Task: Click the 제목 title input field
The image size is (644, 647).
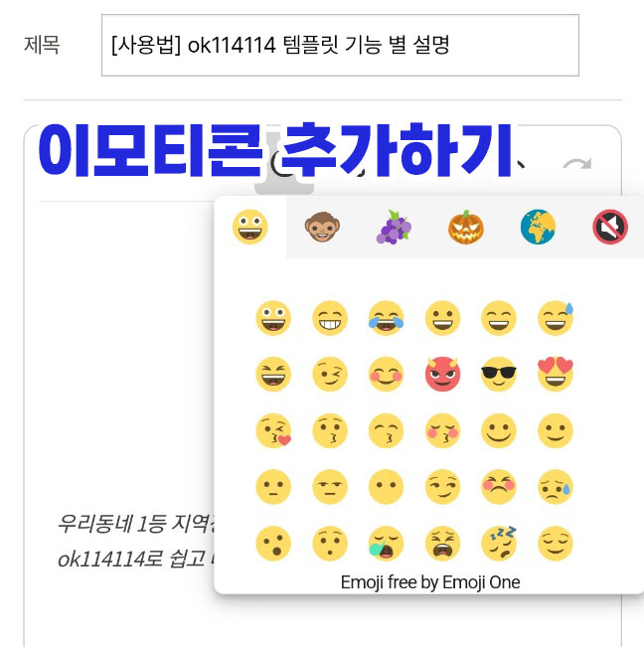Action: tap(340, 46)
